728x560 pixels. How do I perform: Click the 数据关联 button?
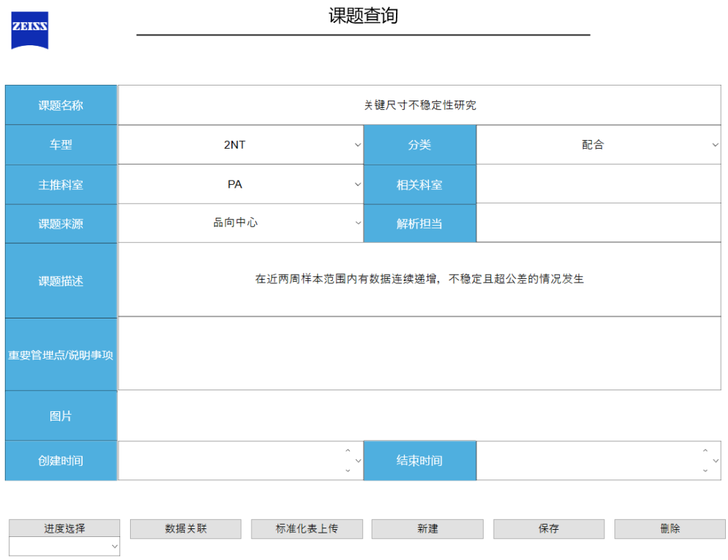pyautogui.click(x=185, y=529)
